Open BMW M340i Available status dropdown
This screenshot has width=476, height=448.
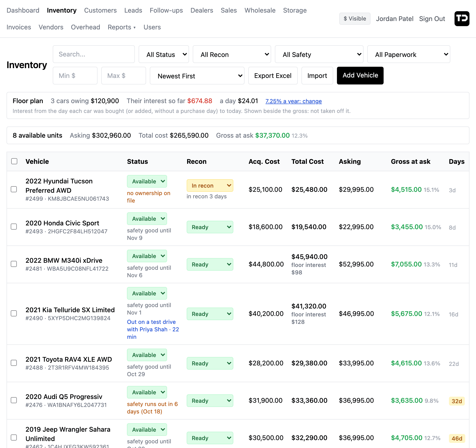(147, 256)
